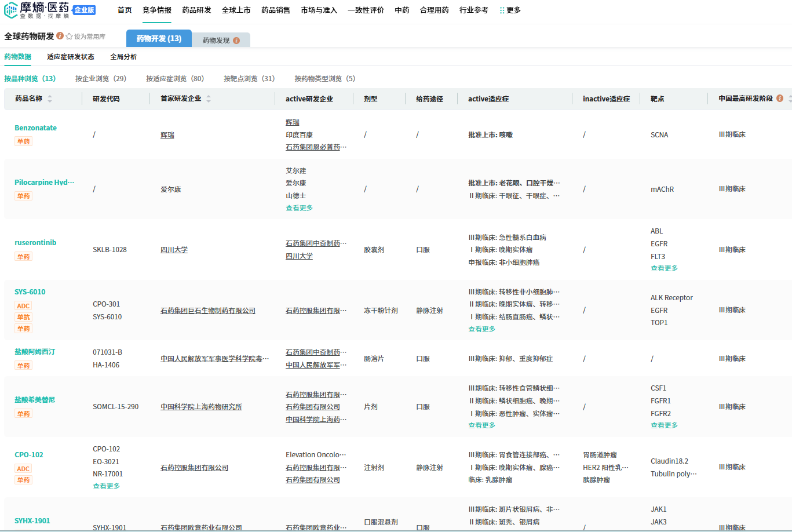
Task: Click the info icon beside 全球药物研发
Action: tap(60, 36)
